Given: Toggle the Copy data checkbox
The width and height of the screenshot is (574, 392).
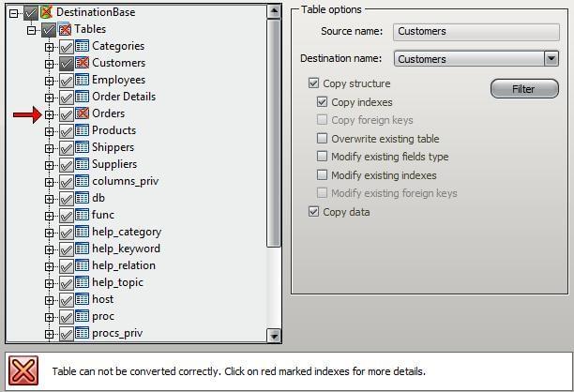Looking at the screenshot, I should [x=313, y=212].
